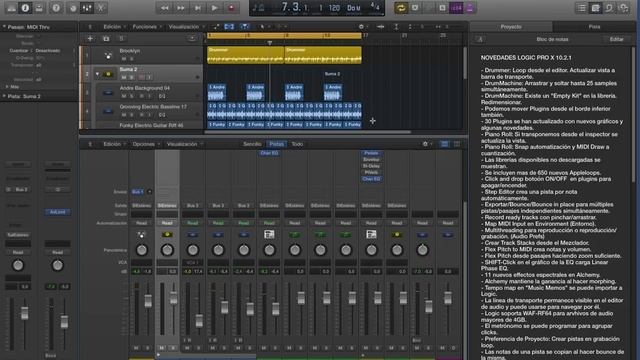Image resolution: width=640 pixels, height=360 pixels.
Task: Click the tempo value 120 in the LCD
Action: point(334,8)
